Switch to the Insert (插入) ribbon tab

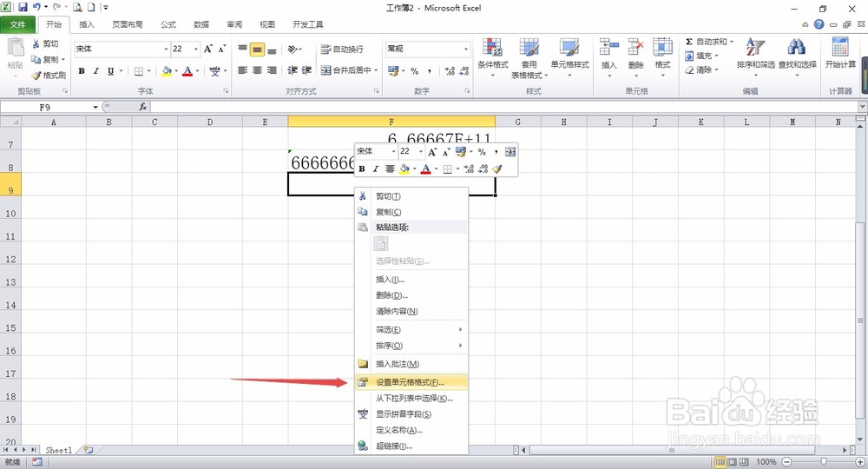(x=86, y=24)
